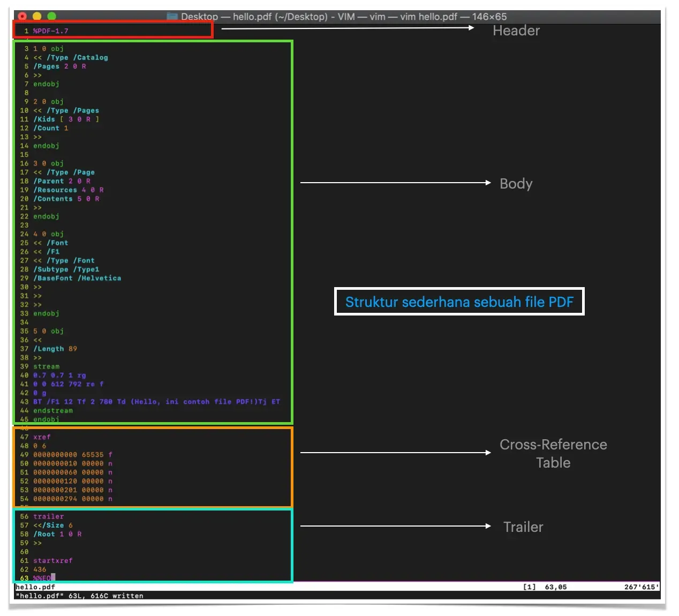
Task: Click the '436' offset line
Action: pyautogui.click(x=40, y=570)
